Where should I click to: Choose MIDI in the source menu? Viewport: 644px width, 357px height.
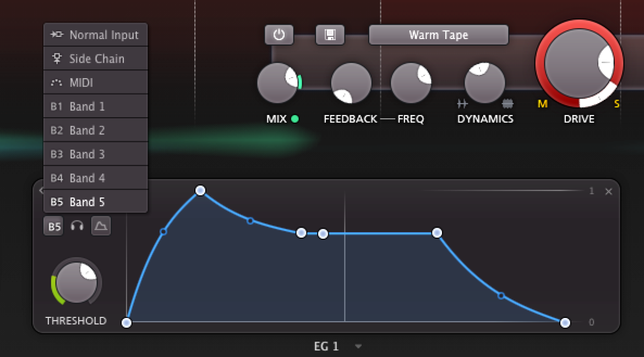point(95,83)
